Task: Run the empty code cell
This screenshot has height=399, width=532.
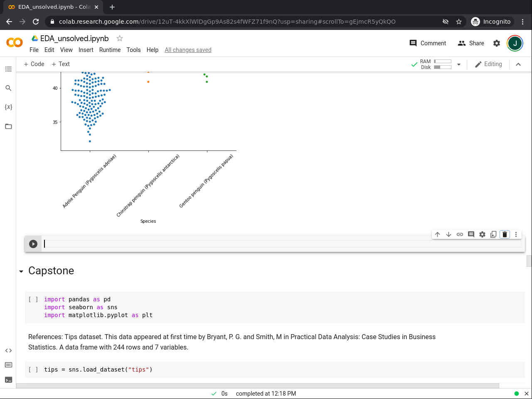Action: click(33, 244)
